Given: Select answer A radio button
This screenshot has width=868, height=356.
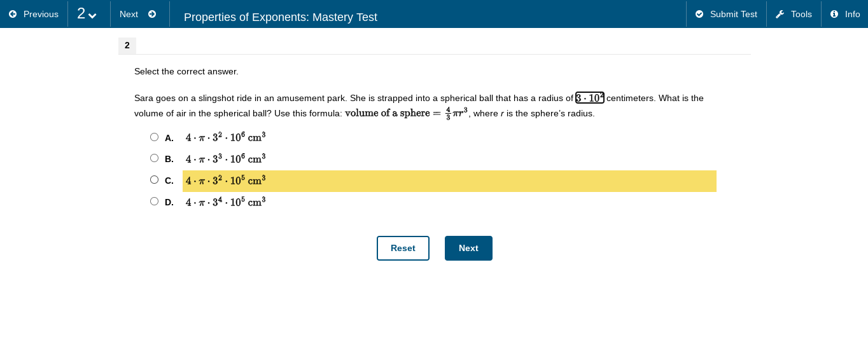Looking at the screenshot, I should [154, 137].
